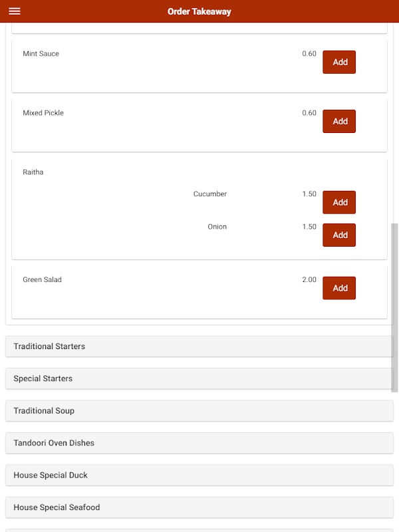
Task: Click the Cucumber option label
Action: pyautogui.click(x=210, y=194)
